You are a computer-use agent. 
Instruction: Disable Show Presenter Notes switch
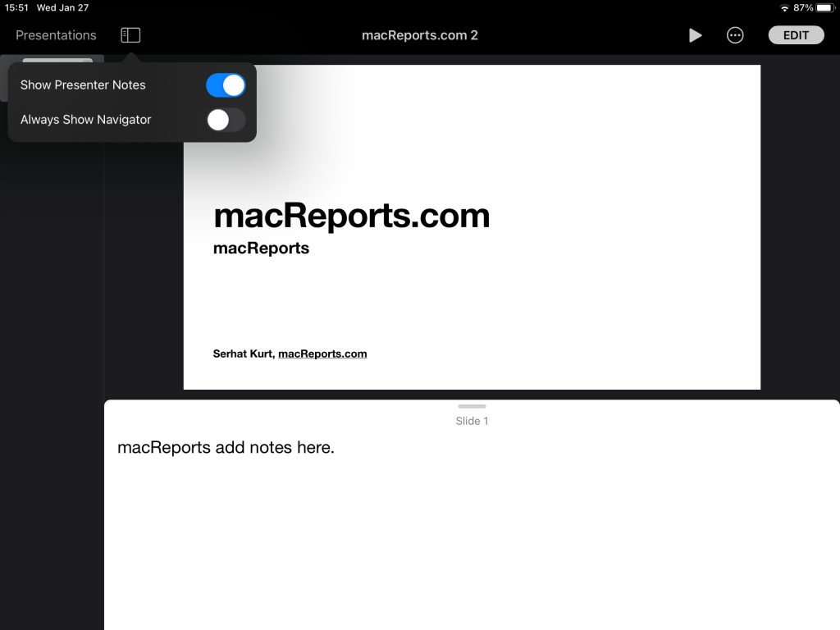point(226,84)
